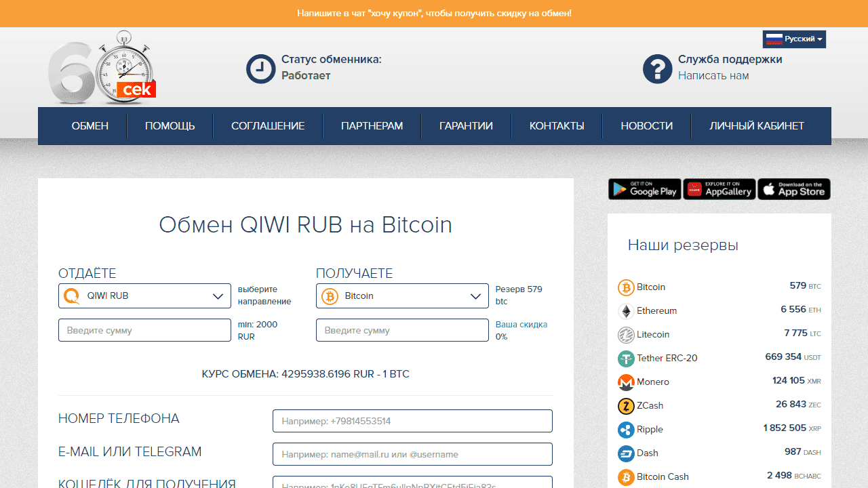Screen dimensions: 868x488
Task: Open the ГАРАНТИИ menu item
Action: [466, 126]
